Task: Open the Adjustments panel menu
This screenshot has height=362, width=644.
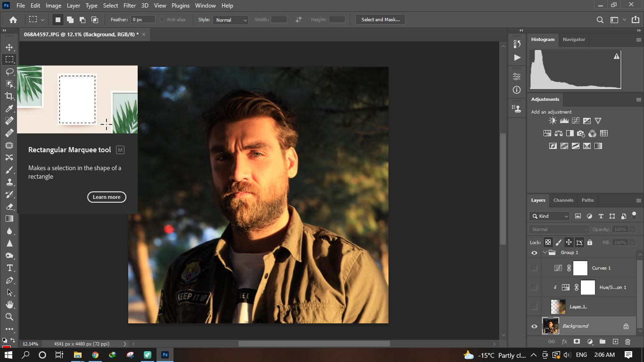Action: point(639,99)
